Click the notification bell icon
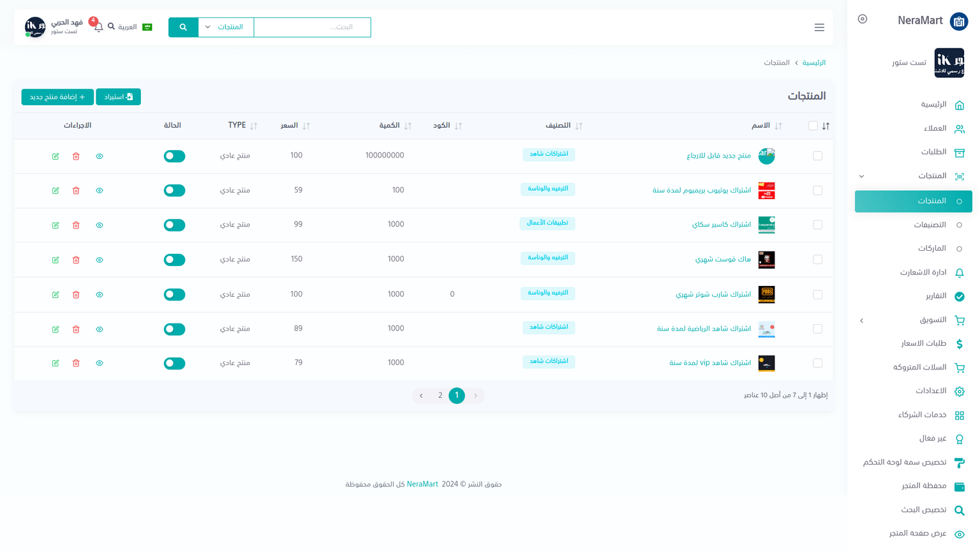This screenshot has width=980, height=552. click(98, 27)
